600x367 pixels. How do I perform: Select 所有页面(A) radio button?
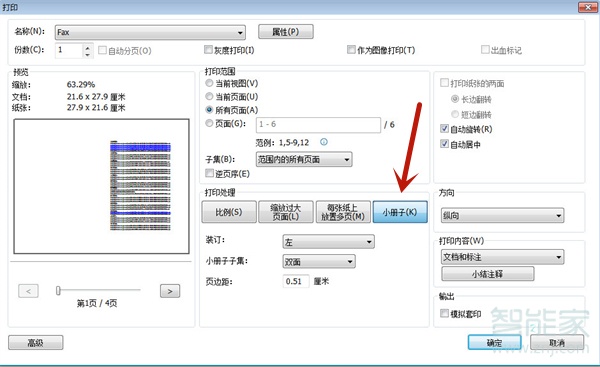209,110
